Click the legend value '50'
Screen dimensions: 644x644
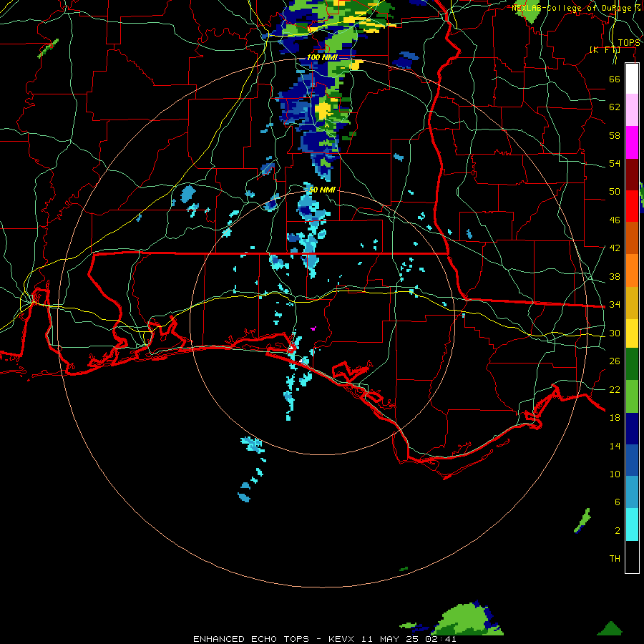pyautogui.click(x=615, y=191)
